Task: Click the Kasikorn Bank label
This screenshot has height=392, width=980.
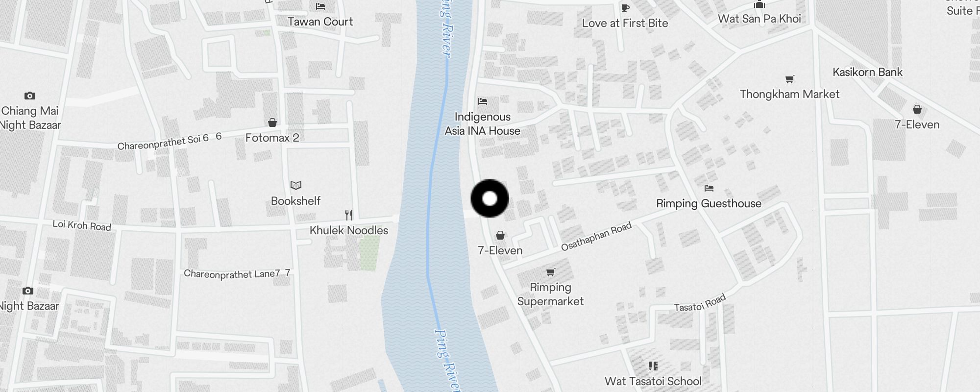Action: pos(867,72)
